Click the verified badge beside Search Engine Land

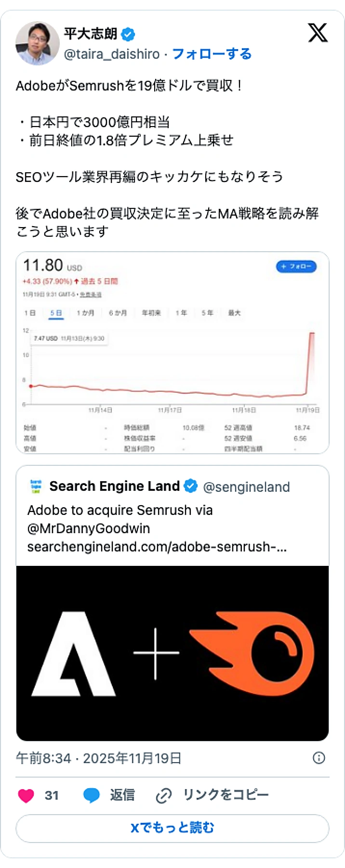[191, 486]
